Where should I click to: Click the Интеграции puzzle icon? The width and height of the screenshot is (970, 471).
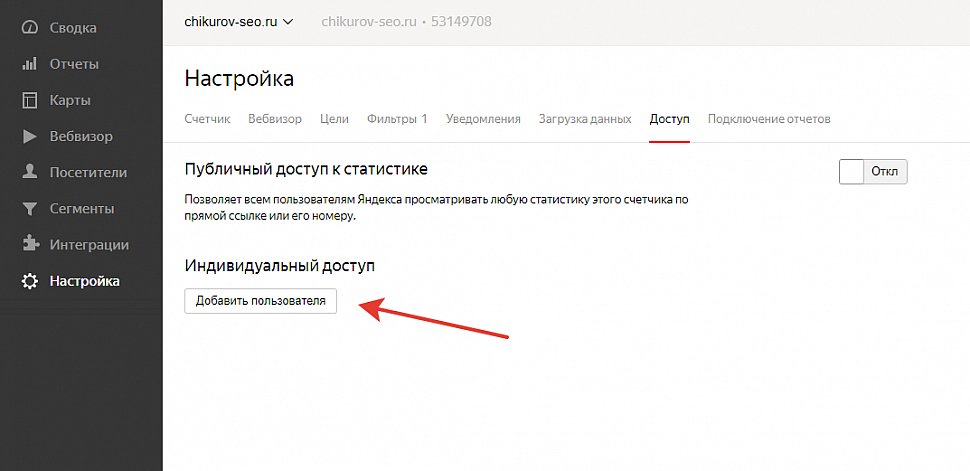(x=30, y=244)
